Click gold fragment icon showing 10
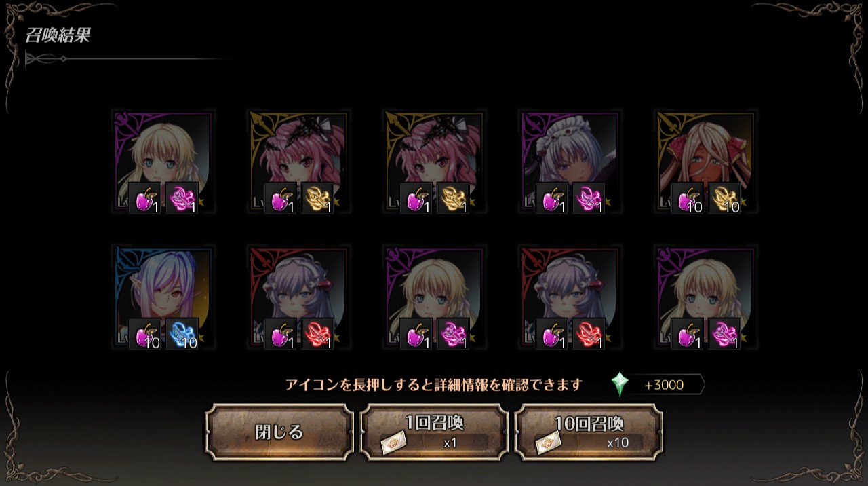 (x=724, y=198)
